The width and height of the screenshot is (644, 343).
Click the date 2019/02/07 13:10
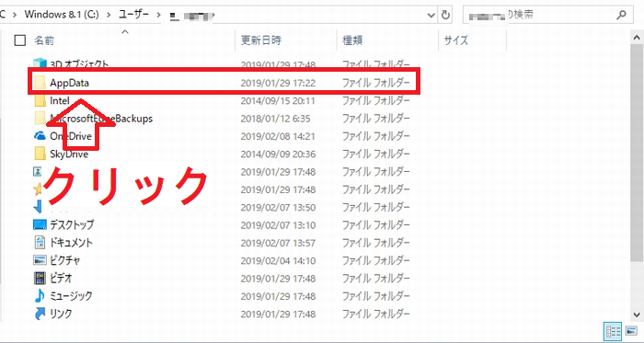[278, 225]
